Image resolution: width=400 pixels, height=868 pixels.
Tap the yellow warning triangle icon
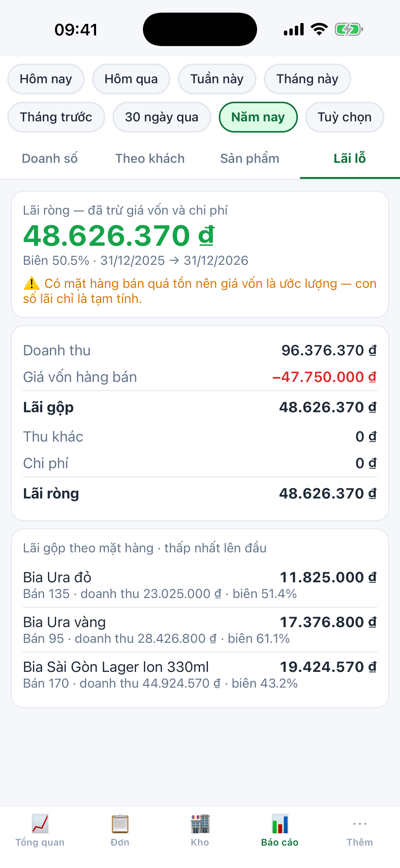pos(32,283)
